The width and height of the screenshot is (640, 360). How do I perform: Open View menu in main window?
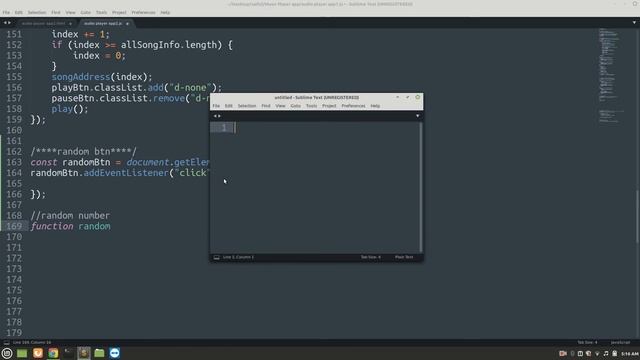pyautogui.click(x=70, y=12)
